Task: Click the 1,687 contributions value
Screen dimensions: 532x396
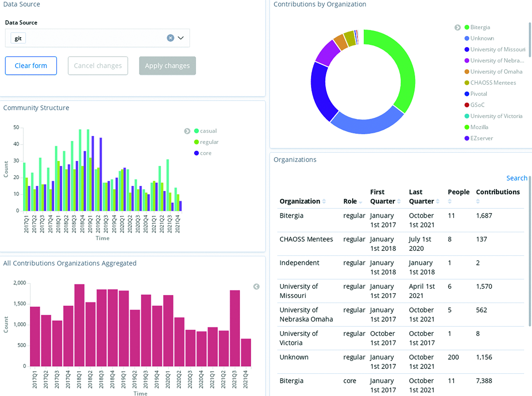Action: coord(484,216)
